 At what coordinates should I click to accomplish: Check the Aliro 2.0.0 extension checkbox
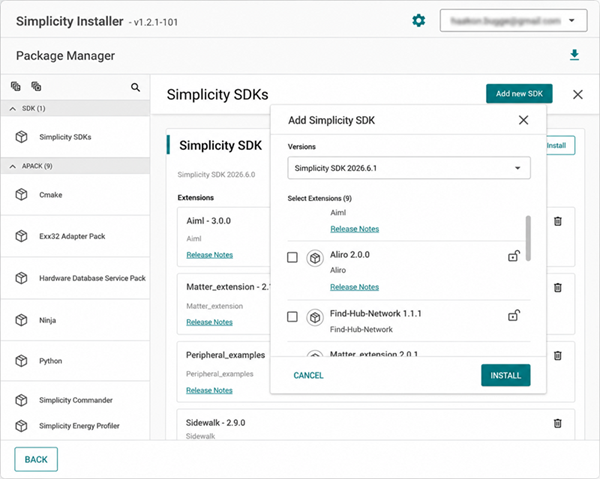coord(292,257)
